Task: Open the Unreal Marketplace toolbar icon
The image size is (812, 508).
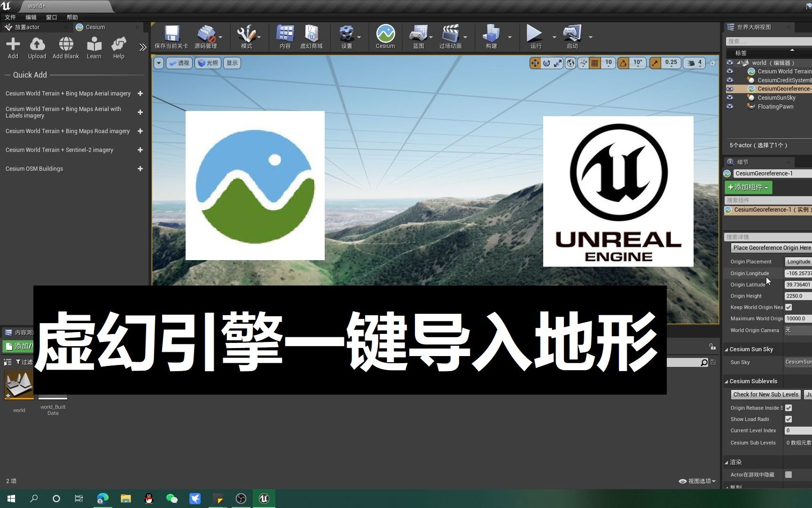Action: [312, 34]
